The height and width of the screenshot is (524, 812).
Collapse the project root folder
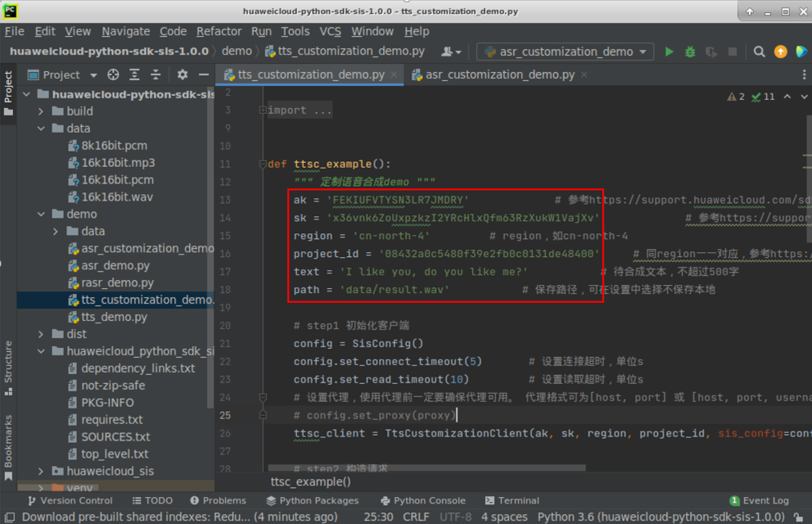(x=26, y=94)
